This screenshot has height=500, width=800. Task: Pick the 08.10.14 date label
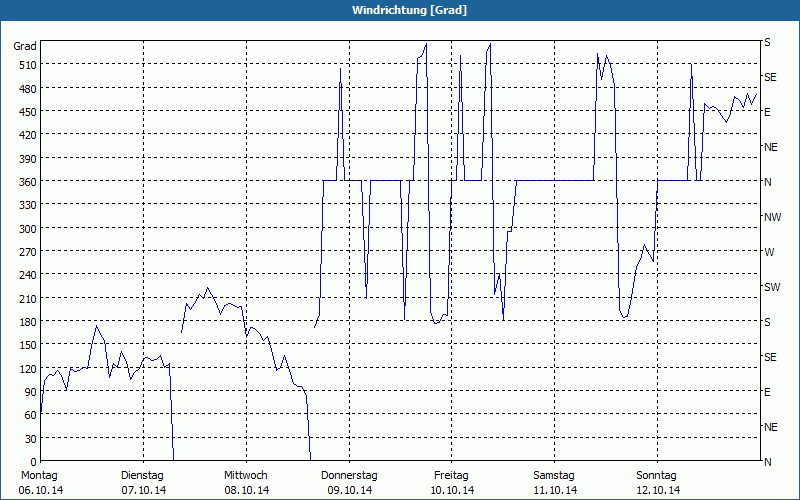click(x=246, y=490)
